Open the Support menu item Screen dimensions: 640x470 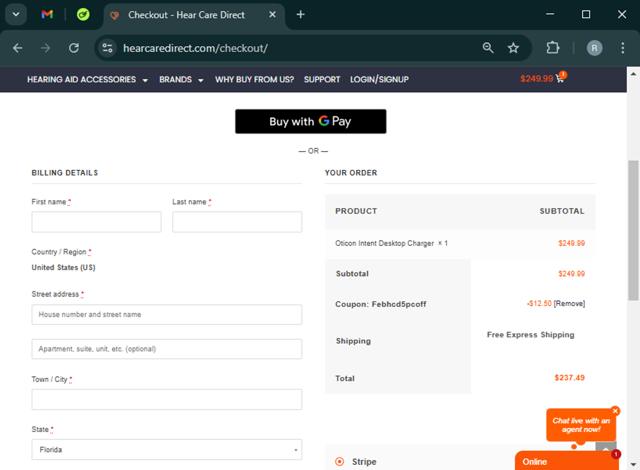[322, 80]
